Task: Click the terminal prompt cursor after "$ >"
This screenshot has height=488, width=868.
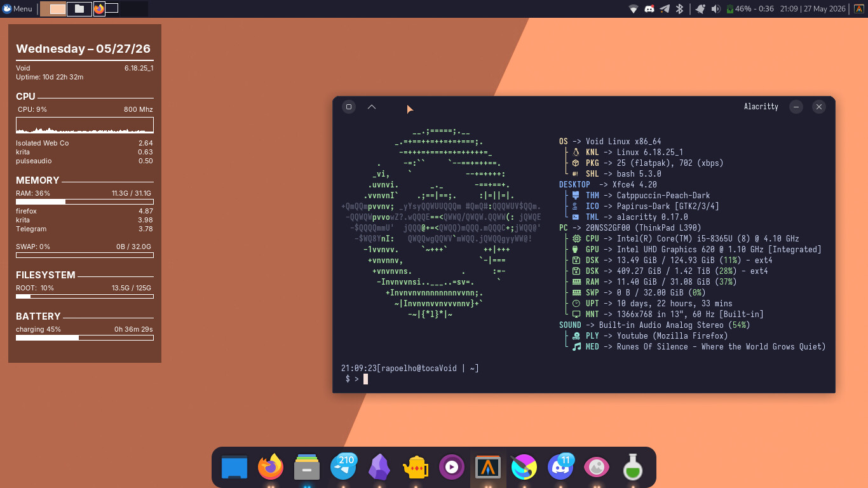Action: [365, 379]
